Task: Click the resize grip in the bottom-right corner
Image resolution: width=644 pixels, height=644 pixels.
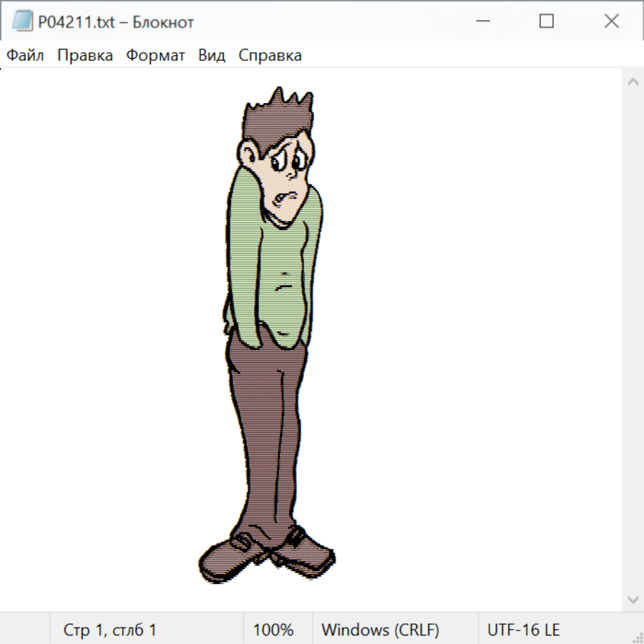Action: 637,637
